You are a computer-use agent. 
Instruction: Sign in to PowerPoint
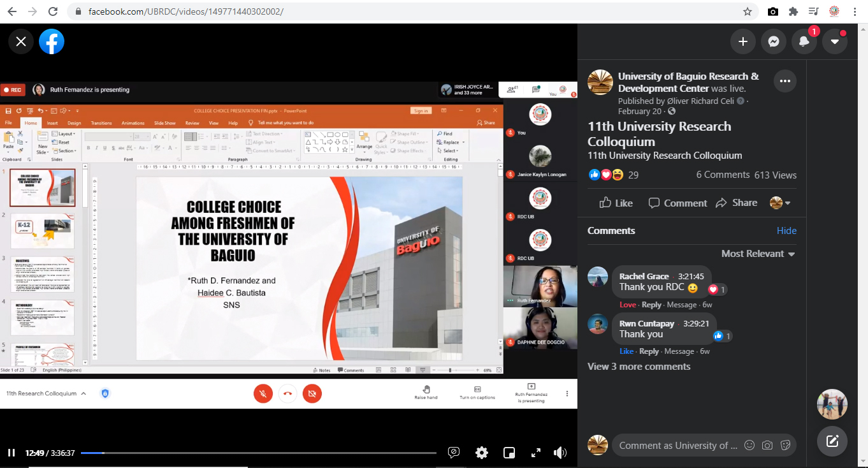pyautogui.click(x=421, y=109)
